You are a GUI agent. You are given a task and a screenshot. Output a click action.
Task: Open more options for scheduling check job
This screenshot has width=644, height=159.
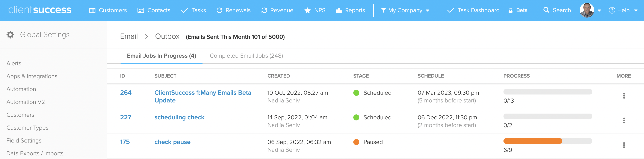tap(624, 121)
